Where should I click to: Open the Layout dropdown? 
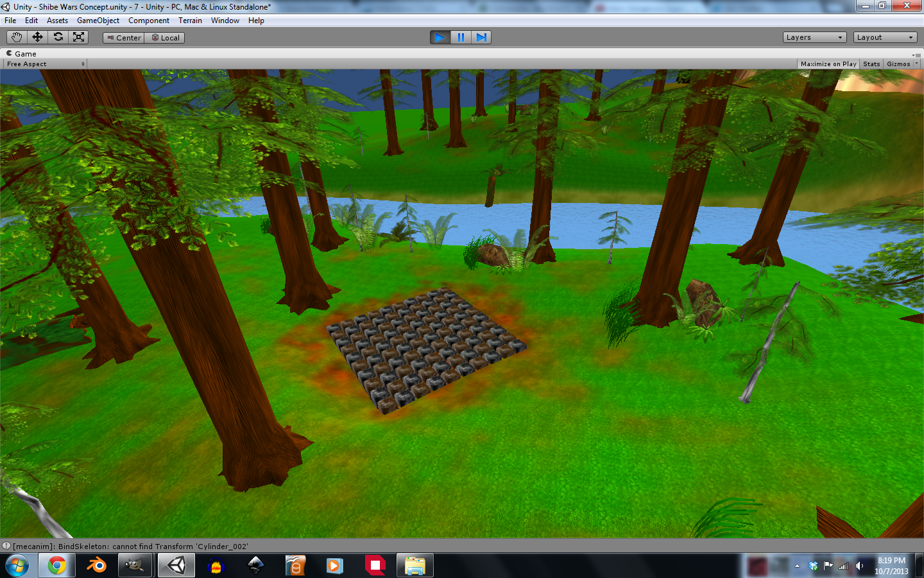[885, 37]
